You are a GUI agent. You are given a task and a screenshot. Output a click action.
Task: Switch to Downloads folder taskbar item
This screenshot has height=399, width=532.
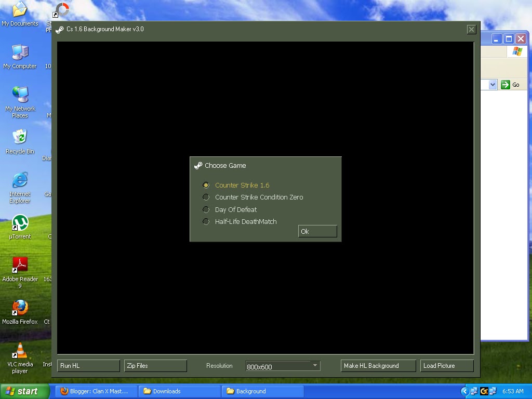tap(179, 391)
